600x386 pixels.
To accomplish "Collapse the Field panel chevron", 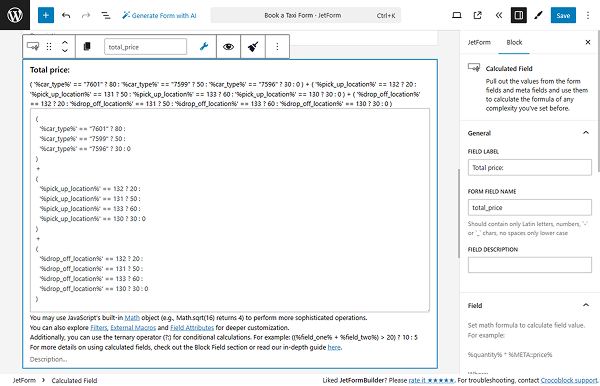I will tap(585, 305).
